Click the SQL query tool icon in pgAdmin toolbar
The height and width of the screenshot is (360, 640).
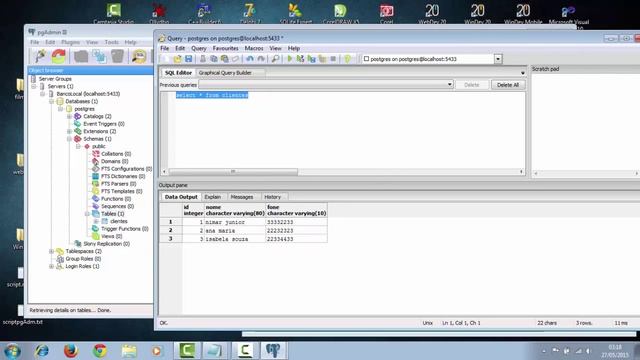(x=139, y=56)
